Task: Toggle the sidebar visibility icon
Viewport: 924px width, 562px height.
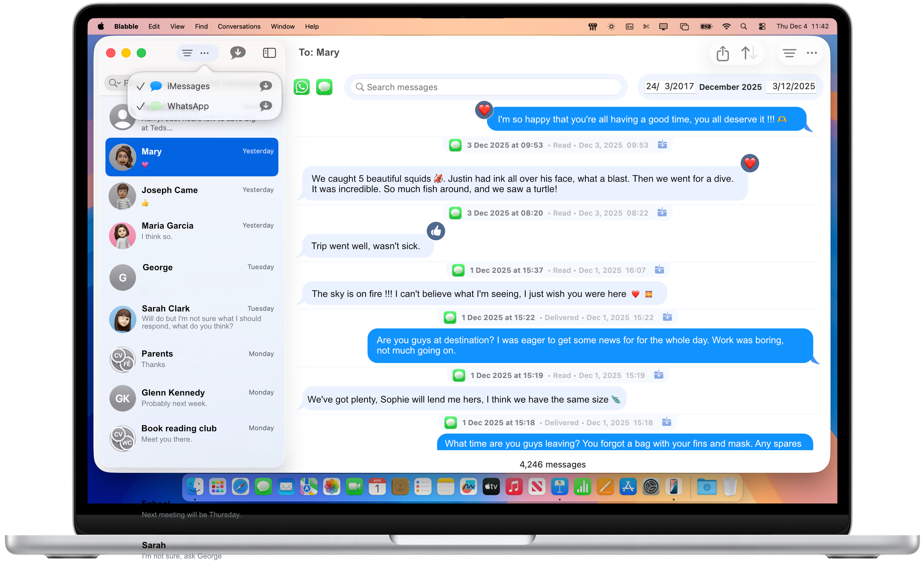Action: (269, 53)
